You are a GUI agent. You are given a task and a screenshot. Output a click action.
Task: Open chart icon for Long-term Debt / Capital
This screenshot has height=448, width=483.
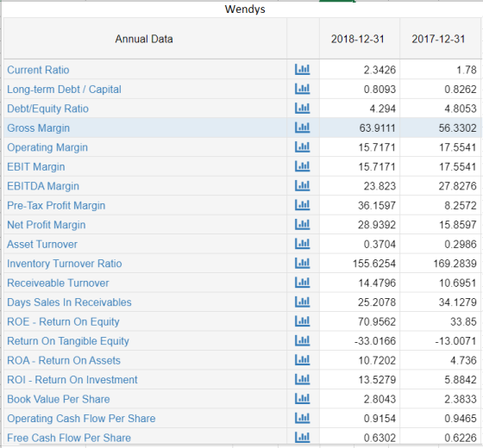tap(302, 89)
